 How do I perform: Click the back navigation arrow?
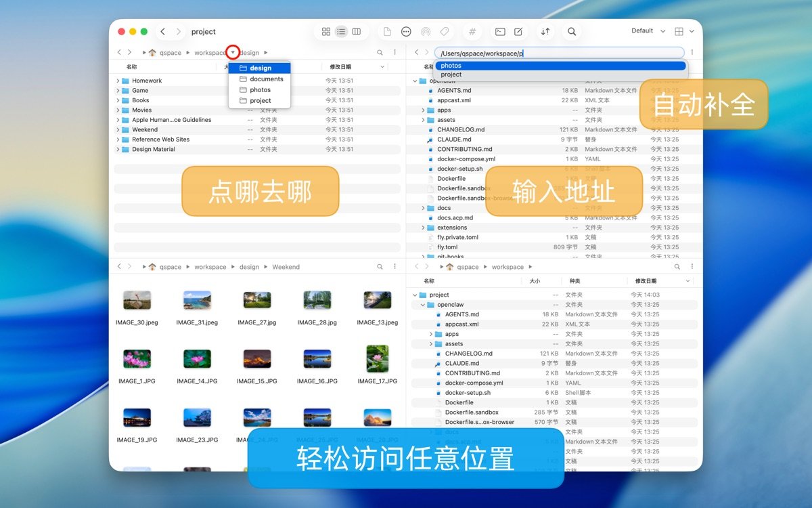[163, 31]
